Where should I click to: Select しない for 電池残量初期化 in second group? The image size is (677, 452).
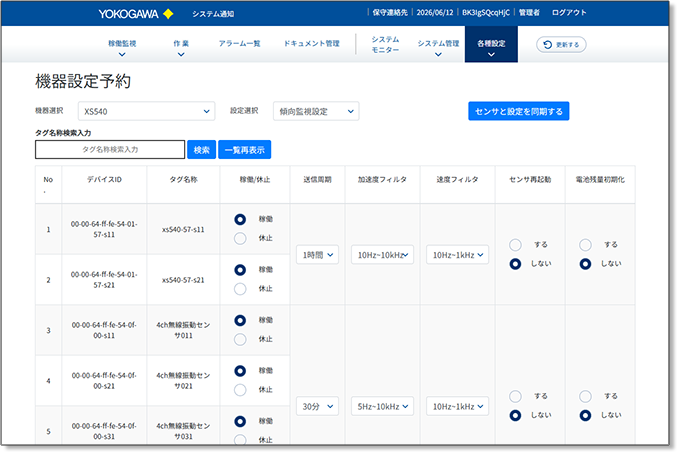click(585, 415)
